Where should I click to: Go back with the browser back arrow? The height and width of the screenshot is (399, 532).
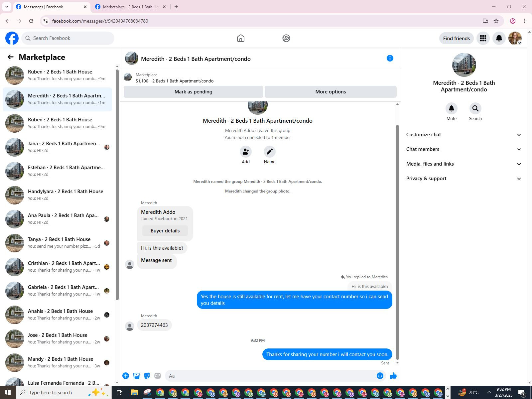tap(7, 21)
